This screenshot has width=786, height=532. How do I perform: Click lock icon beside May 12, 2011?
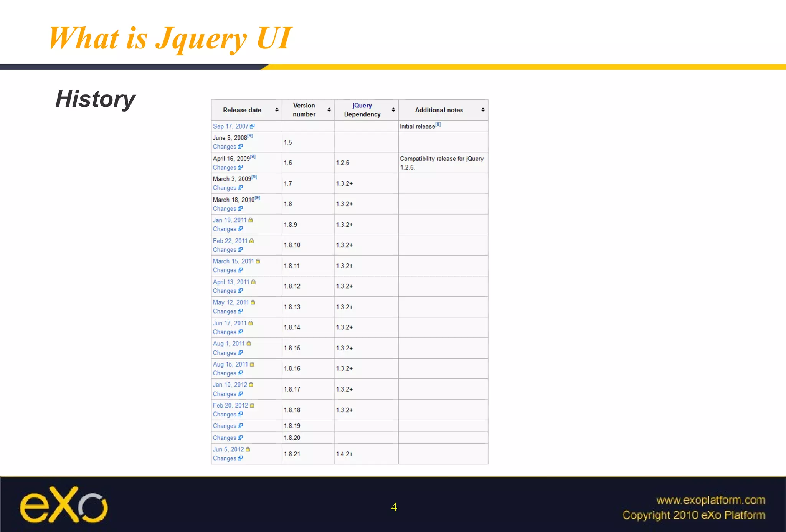[253, 302]
